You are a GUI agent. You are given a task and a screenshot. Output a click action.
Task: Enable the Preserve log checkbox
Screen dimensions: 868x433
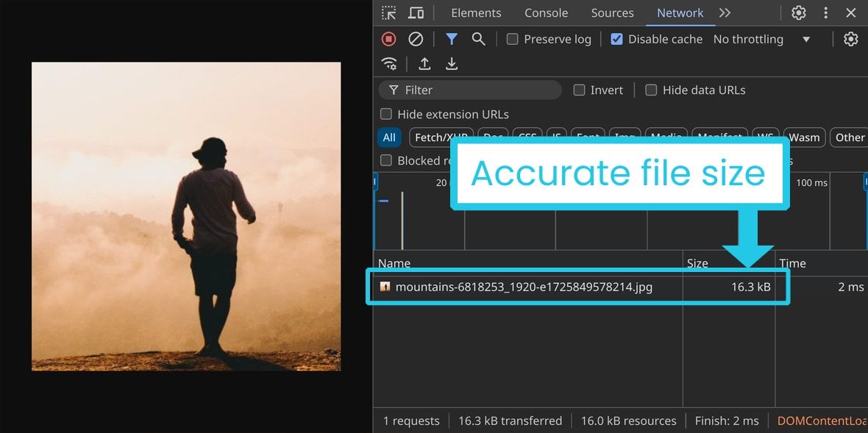click(512, 39)
